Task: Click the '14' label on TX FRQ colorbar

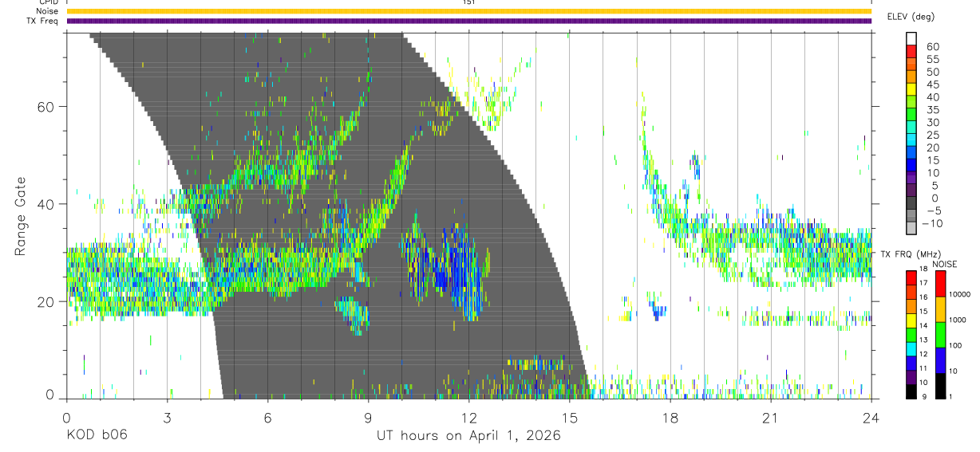Action: pos(924,325)
